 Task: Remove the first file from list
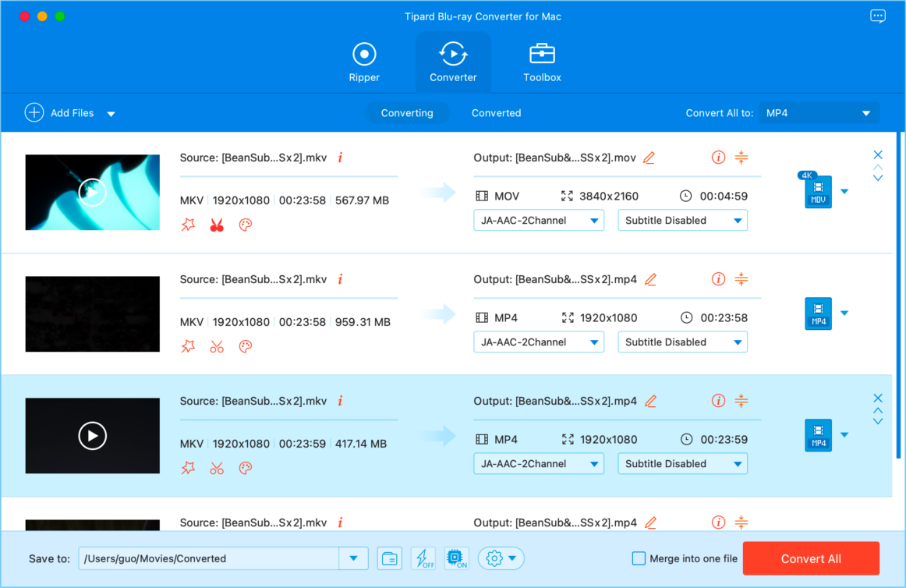click(878, 154)
